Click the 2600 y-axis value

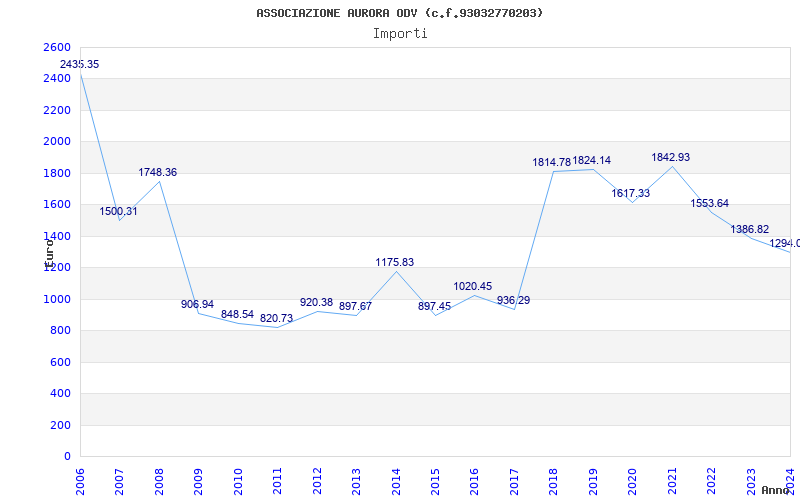point(57,48)
